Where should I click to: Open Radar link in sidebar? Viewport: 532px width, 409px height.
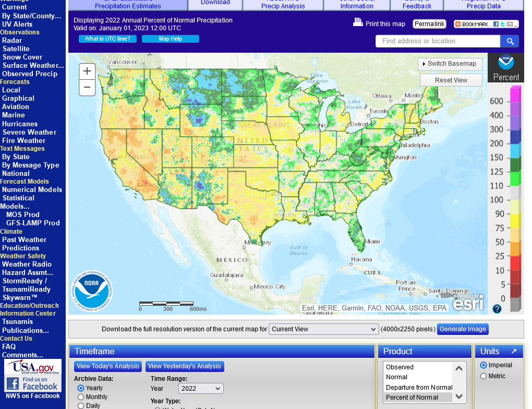(x=12, y=40)
